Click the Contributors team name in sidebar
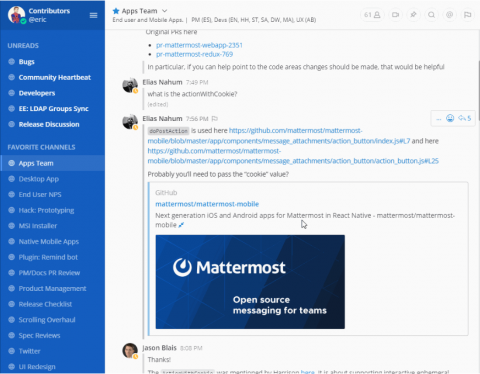The width and height of the screenshot is (480, 374). click(x=49, y=11)
